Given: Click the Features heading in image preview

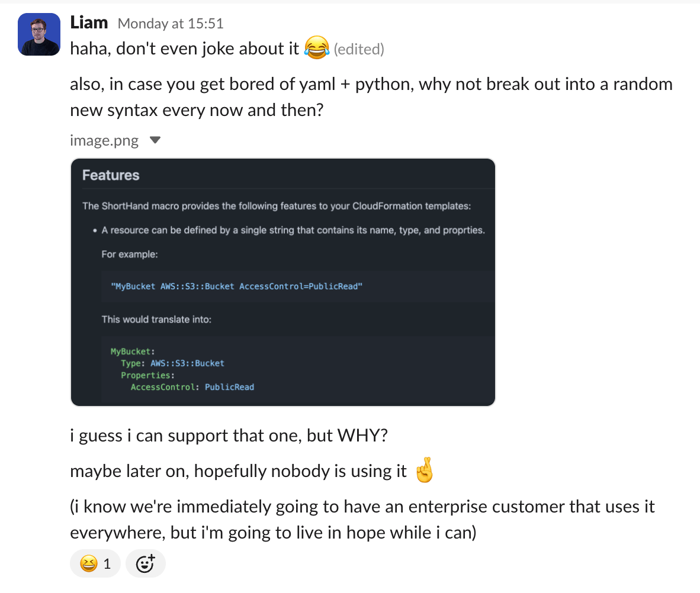Looking at the screenshot, I should [x=111, y=175].
